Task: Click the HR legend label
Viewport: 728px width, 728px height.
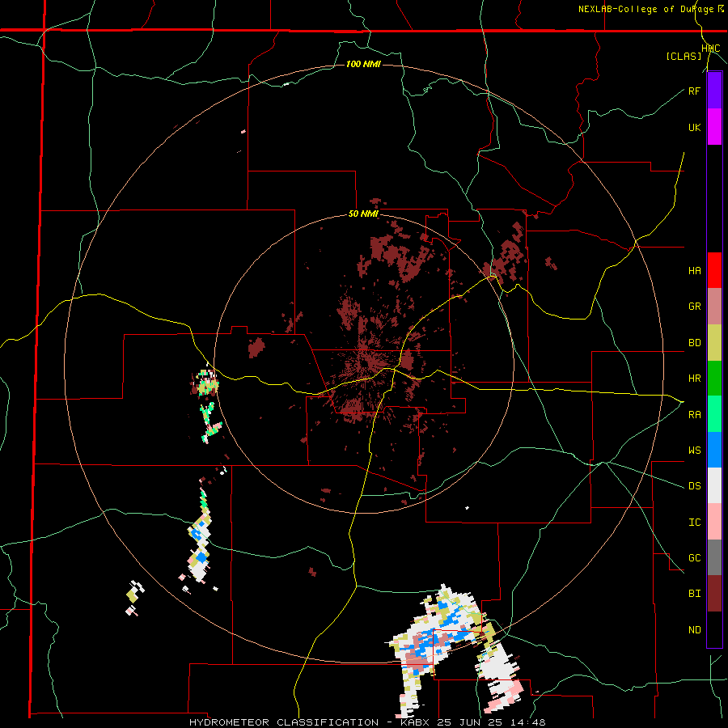Action: (x=694, y=379)
